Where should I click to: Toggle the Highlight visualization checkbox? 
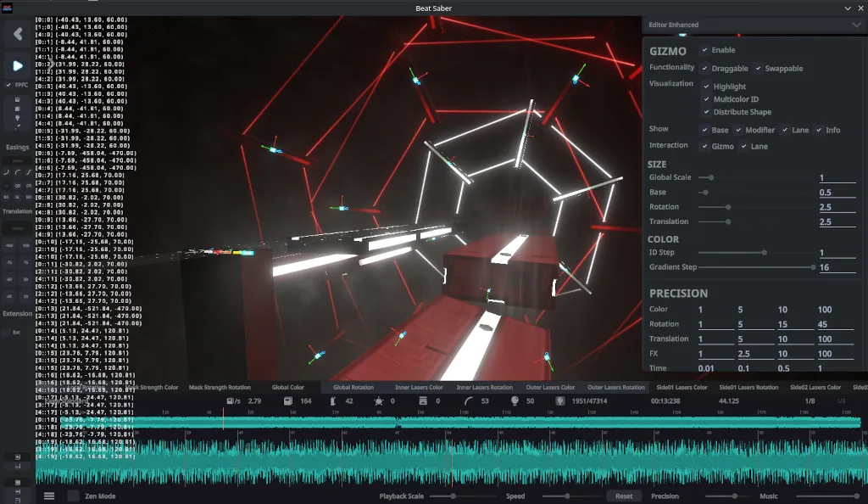point(706,87)
